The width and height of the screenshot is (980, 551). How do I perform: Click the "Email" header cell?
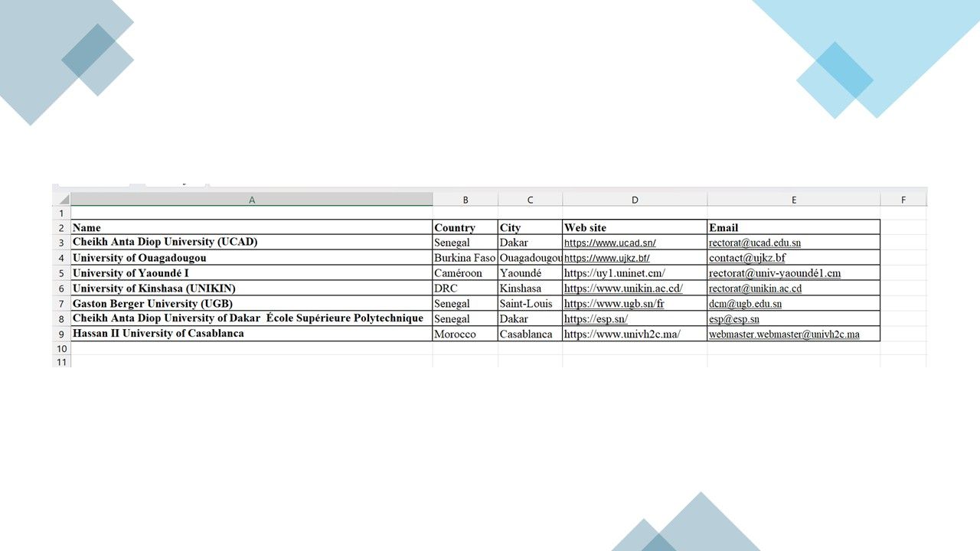(x=794, y=227)
